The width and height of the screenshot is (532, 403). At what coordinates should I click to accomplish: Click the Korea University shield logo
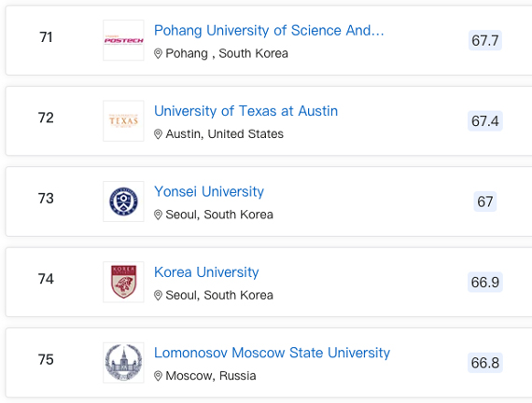(x=123, y=282)
